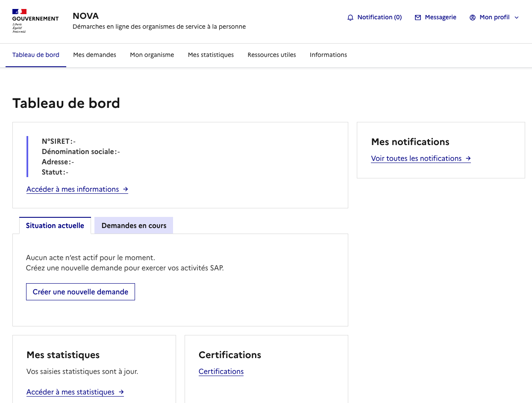Screen dimensions: 532x403
Task: Follow the Voir toutes les notifications link
Action: [x=417, y=158]
